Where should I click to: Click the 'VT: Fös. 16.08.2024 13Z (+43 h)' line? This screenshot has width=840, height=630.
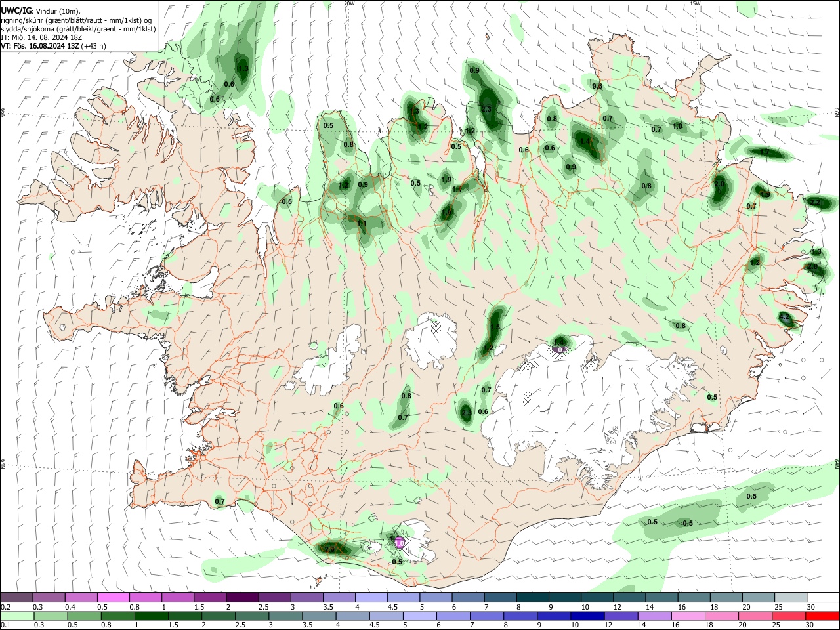[53, 46]
